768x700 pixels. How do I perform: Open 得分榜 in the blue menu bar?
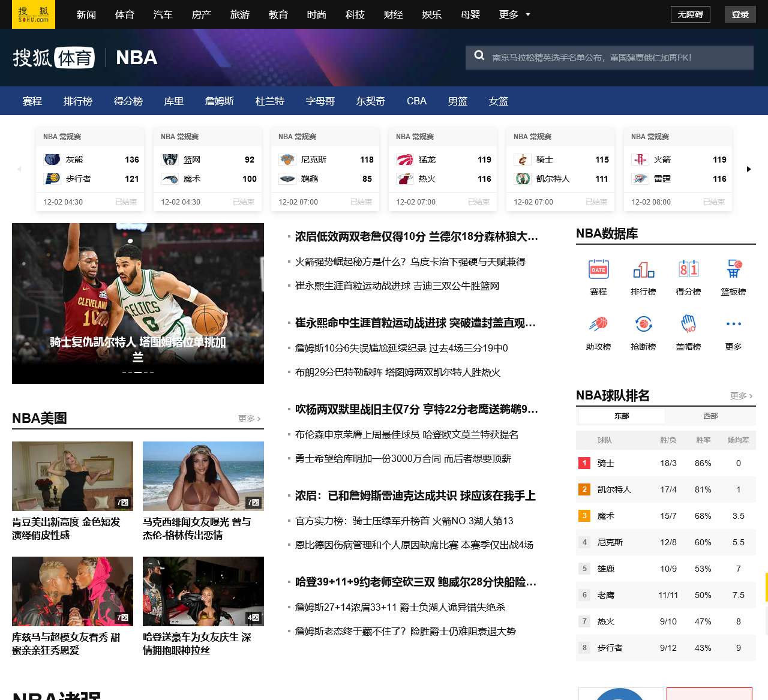[x=128, y=101]
